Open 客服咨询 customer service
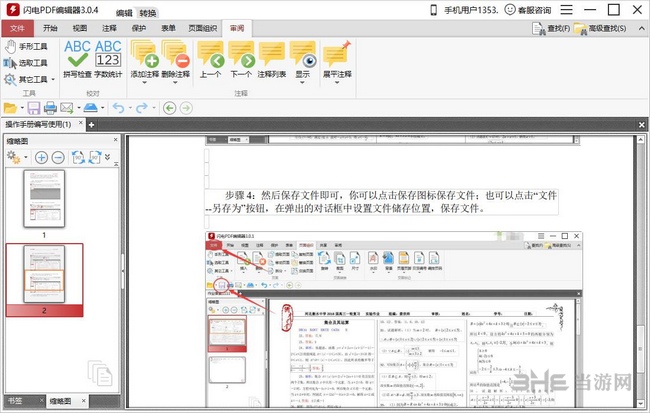Viewport: 650px width, 413px height. (528, 10)
